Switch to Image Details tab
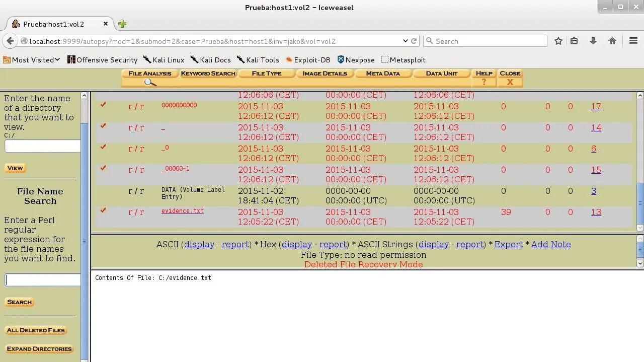This screenshot has width=644, height=362. 325,74
